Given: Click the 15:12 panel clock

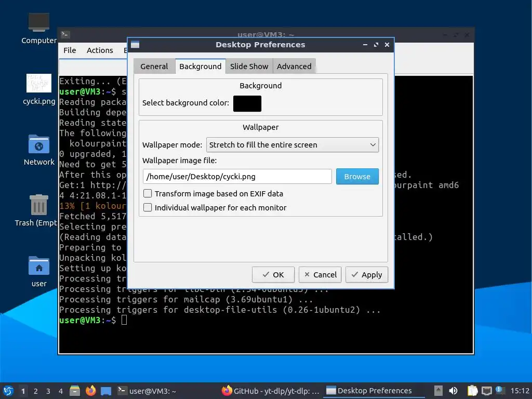Looking at the screenshot, I should point(520,391).
